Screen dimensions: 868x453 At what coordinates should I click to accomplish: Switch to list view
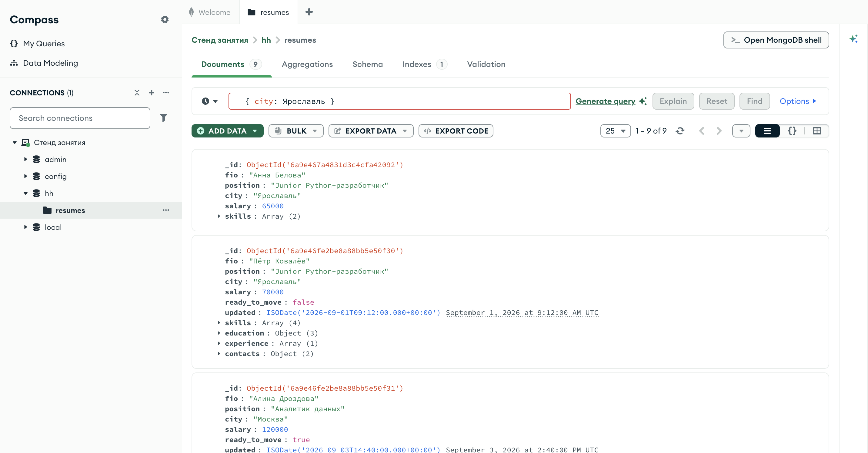[x=767, y=131]
